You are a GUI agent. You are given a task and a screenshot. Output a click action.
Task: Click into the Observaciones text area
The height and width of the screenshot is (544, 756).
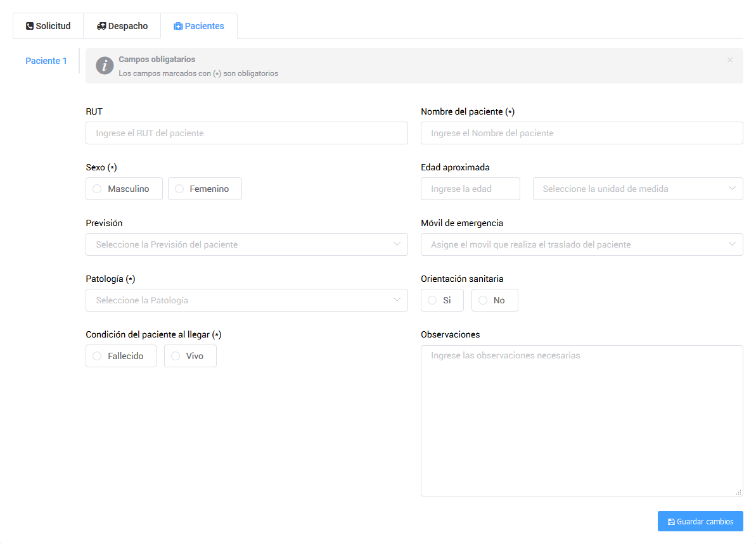[581, 421]
